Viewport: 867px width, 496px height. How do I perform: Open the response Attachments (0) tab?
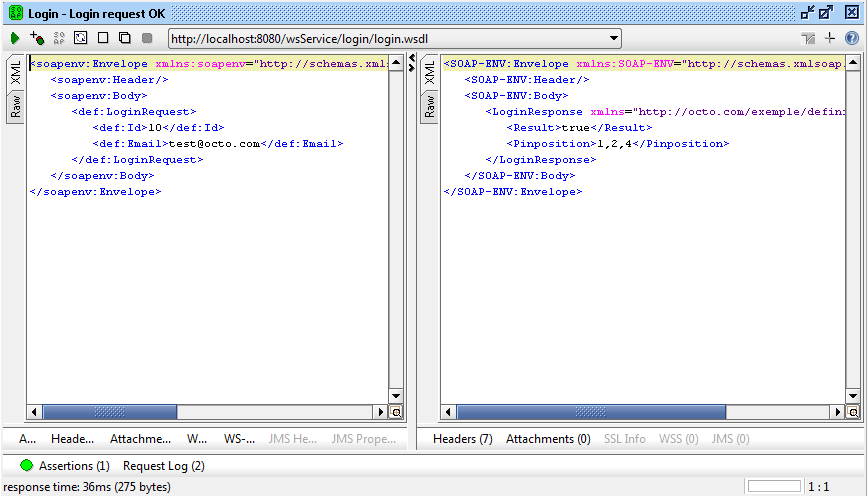coord(548,439)
